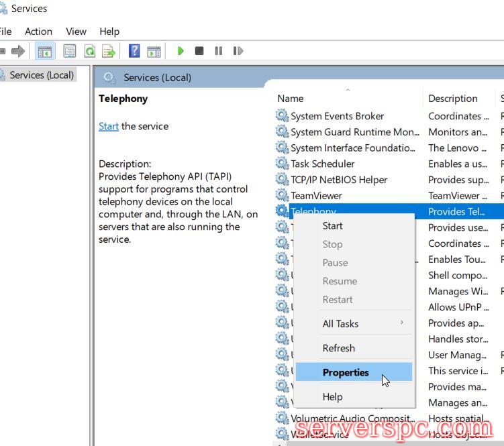Click the Export List toolbar icon

click(x=108, y=51)
